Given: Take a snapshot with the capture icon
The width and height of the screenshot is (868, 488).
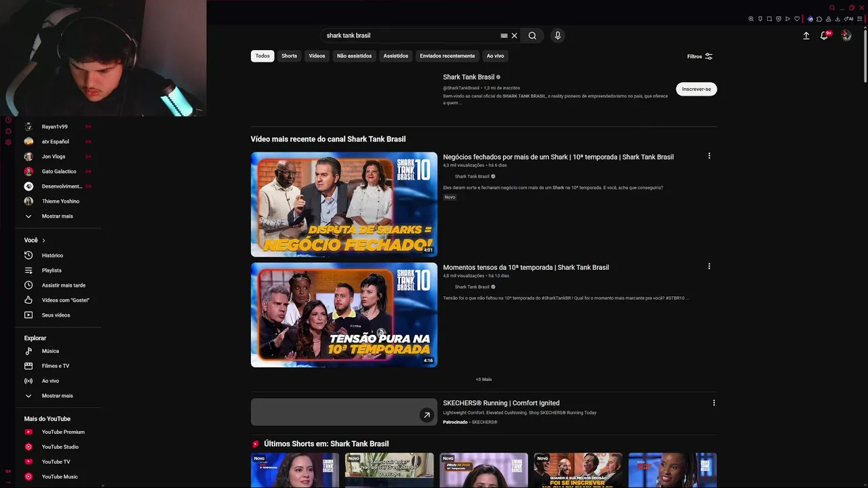Looking at the screenshot, I should click(769, 19).
